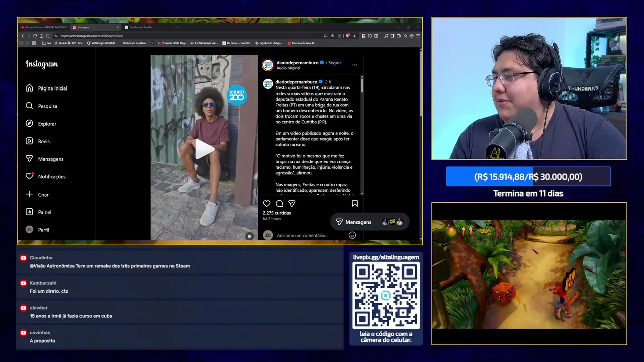The image size is (644, 362).
Task: Switch to the Dashboard LivePix tab
Action: (x=141, y=27)
